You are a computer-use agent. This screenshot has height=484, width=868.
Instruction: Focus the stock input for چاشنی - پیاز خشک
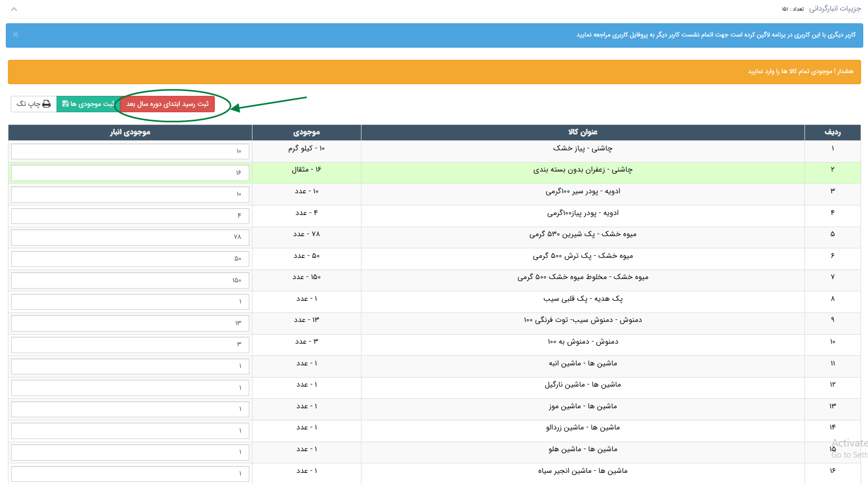130,151
